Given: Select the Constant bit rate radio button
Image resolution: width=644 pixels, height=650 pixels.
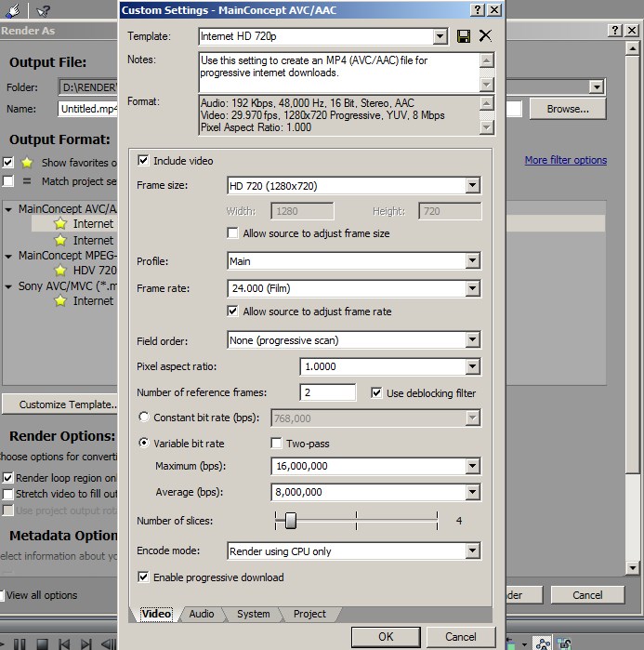Looking at the screenshot, I should (x=144, y=417).
